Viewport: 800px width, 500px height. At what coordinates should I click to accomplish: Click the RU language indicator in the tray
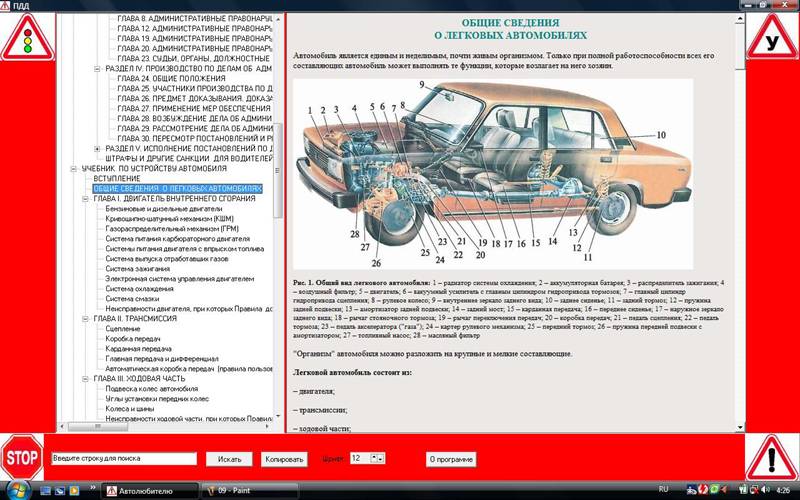663,489
